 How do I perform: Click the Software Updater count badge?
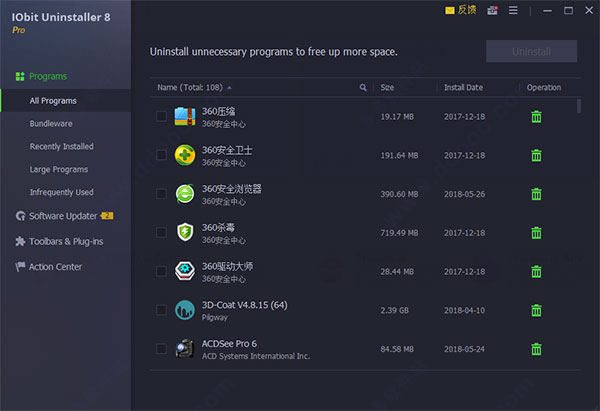point(107,215)
